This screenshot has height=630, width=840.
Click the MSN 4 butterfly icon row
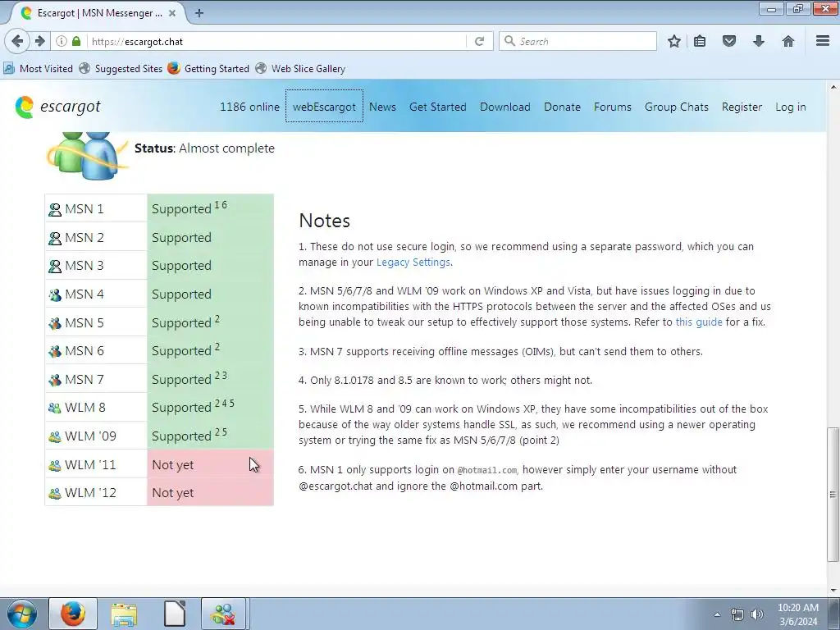55,294
